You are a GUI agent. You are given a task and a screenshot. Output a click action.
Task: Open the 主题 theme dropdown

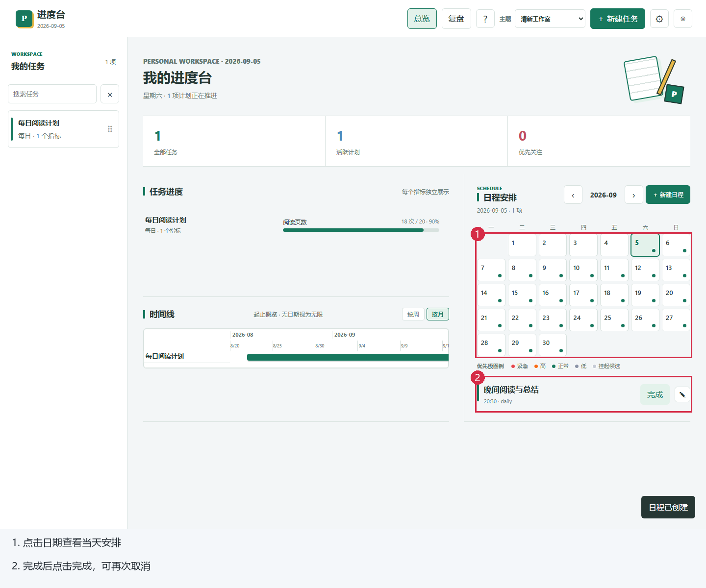(550, 19)
